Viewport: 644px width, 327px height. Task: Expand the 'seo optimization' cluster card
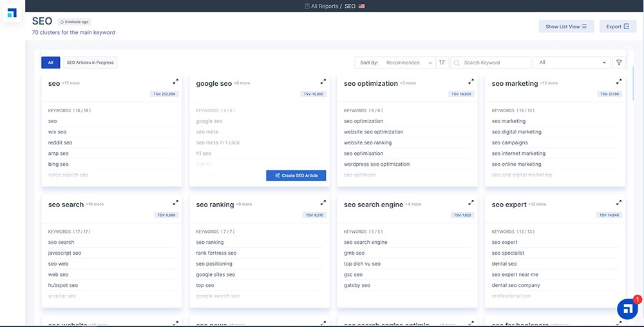click(471, 82)
